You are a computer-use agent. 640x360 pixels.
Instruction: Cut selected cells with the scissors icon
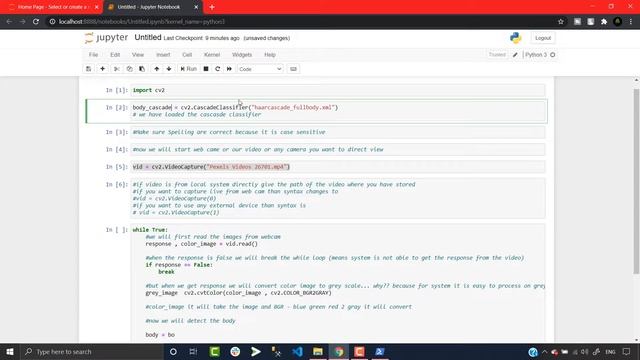coord(117,69)
